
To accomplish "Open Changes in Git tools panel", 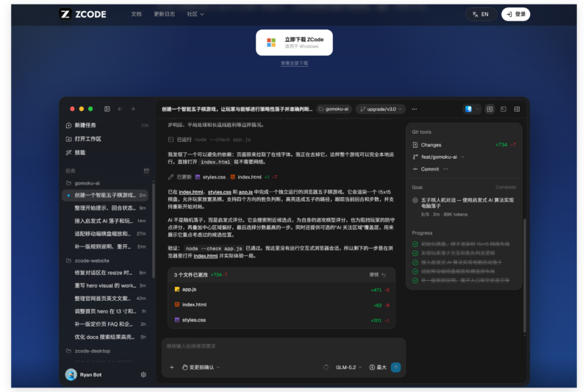I will (465, 145).
